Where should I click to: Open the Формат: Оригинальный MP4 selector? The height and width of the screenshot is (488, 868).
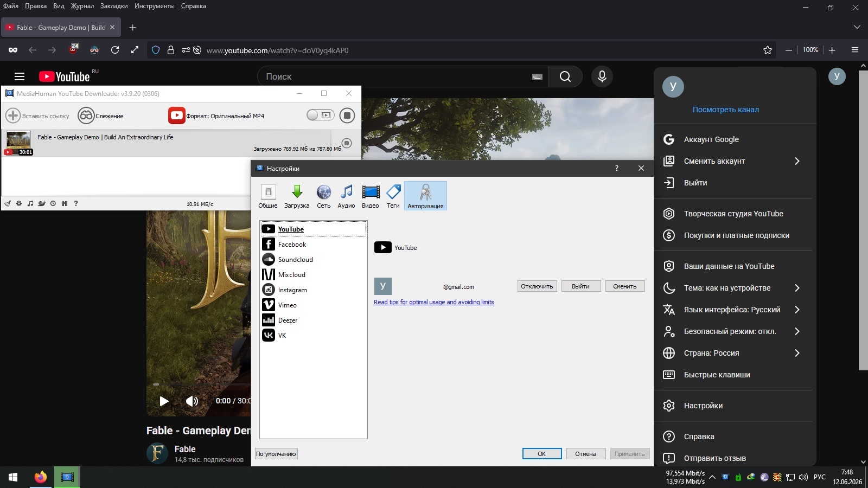tap(216, 115)
